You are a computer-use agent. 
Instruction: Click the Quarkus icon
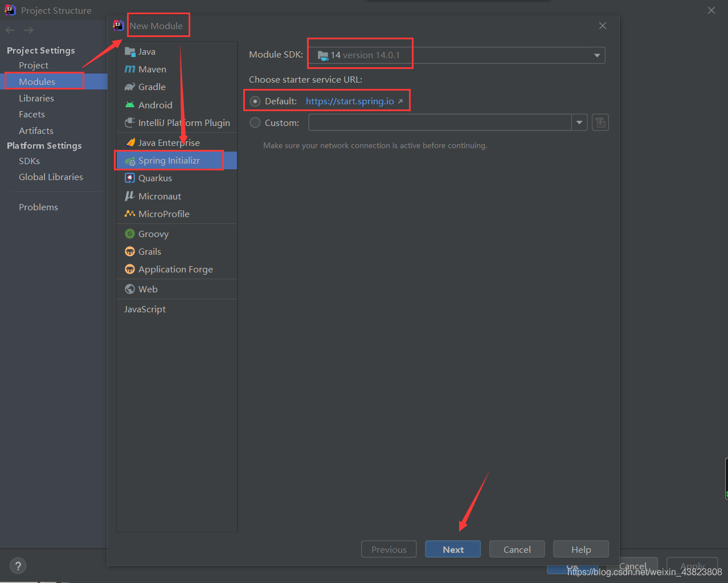(130, 178)
